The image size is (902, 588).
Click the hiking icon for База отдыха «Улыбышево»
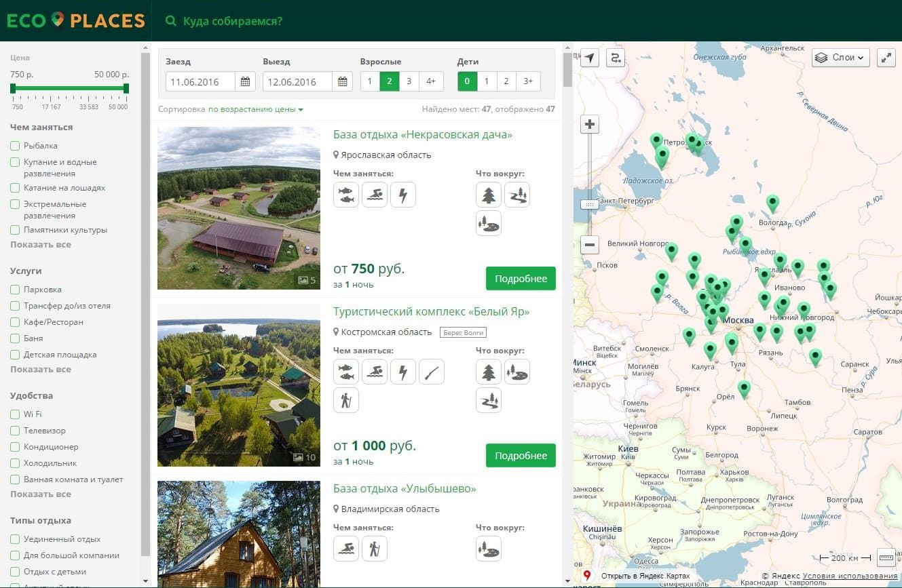click(375, 549)
